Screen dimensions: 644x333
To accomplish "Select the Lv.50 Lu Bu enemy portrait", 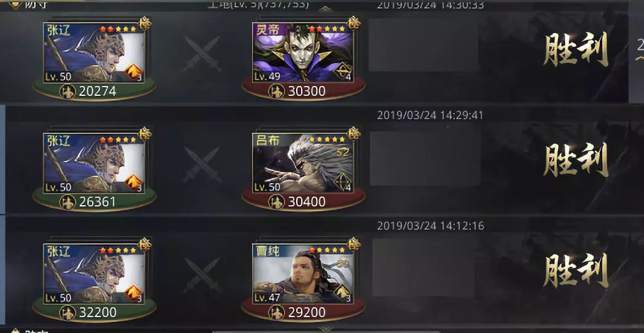I will 303,163.
